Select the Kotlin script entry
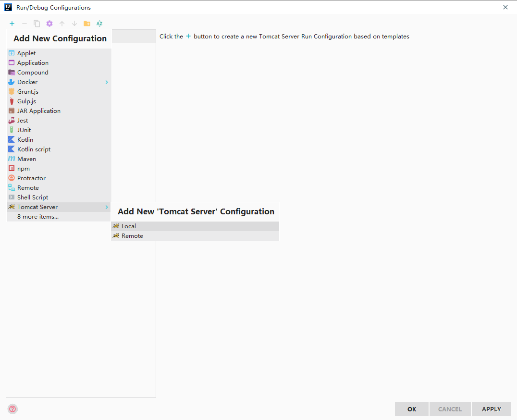The image size is (517, 420). [x=59, y=149]
